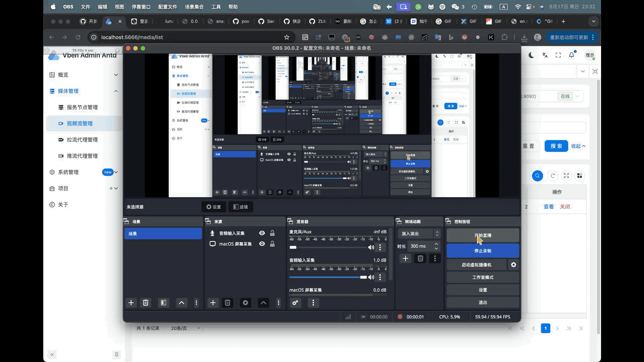The width and height of the screenshot is (644, 362).
Task: Add a new scene with the plus icon
Action: (131, 303)
